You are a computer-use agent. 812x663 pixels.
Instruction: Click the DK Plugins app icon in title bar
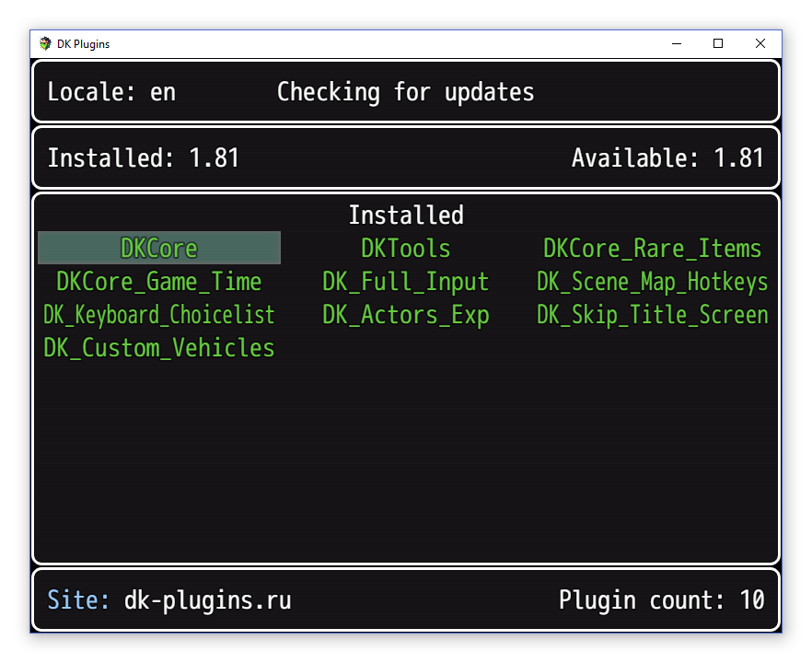tap(45, 43)
